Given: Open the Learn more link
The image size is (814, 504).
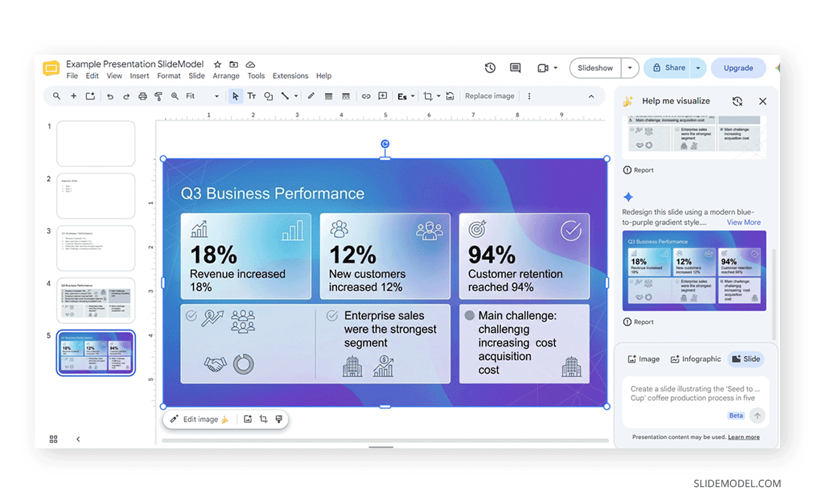Looking at the screenshot, I should [743, 438].
